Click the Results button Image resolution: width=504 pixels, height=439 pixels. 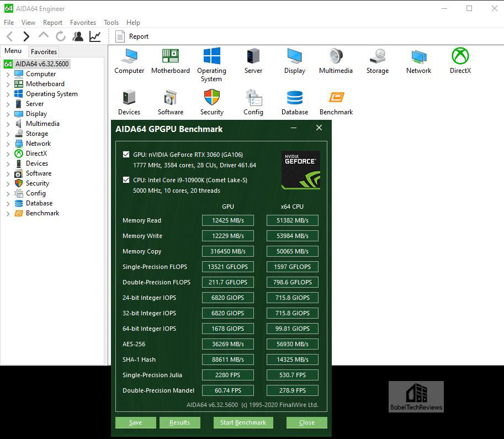179,422
